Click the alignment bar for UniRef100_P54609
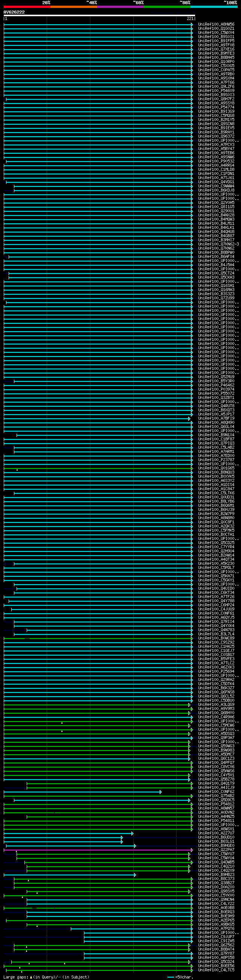Screen dimensions: 241x980 pos(98,91)
